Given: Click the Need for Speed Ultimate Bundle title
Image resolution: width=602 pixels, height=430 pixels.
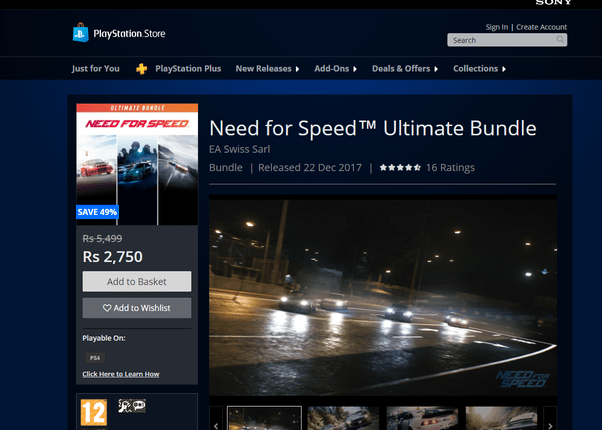Looking at the screenshot, I should click(373, 128).
